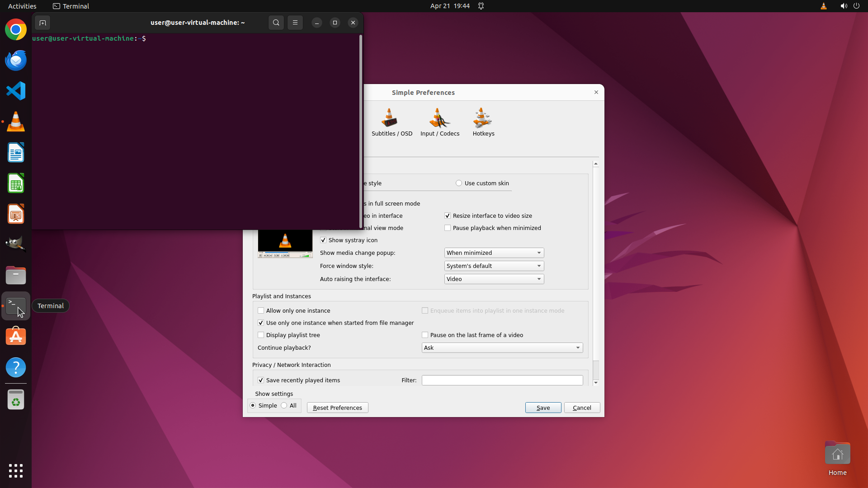
Task: Select the All settings radio button
Action: (x=284, y=405)
